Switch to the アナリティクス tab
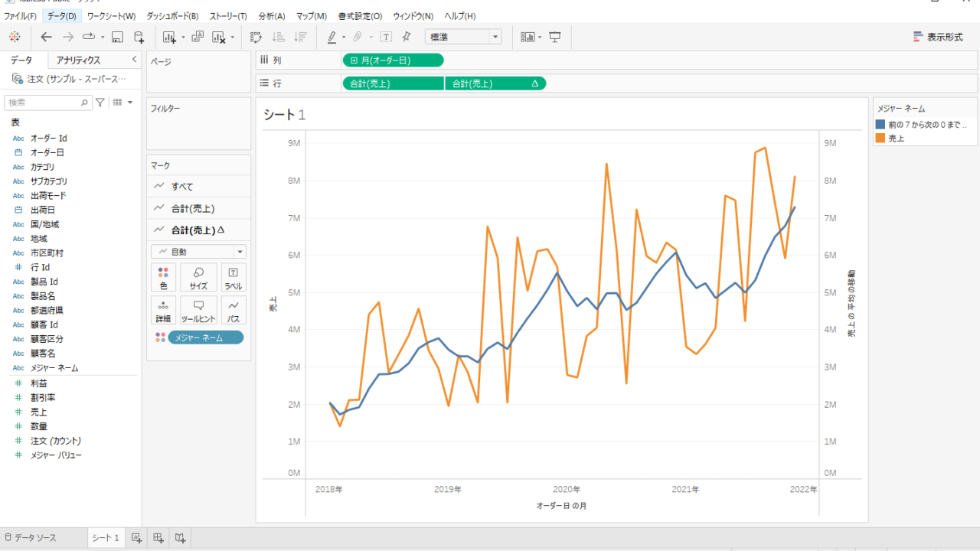This screenshot has height=551, width=980. pyautogui.click(x=78, y=60)
